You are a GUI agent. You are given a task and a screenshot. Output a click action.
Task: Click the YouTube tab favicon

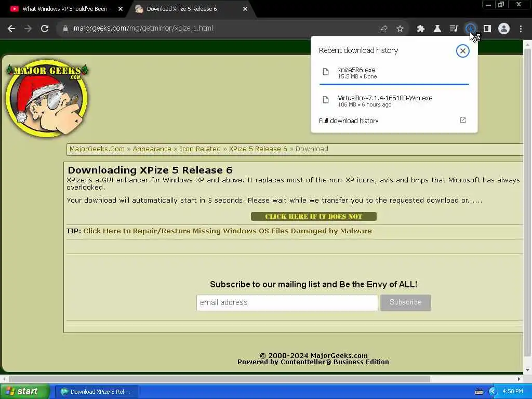click(x=14, y=9)
